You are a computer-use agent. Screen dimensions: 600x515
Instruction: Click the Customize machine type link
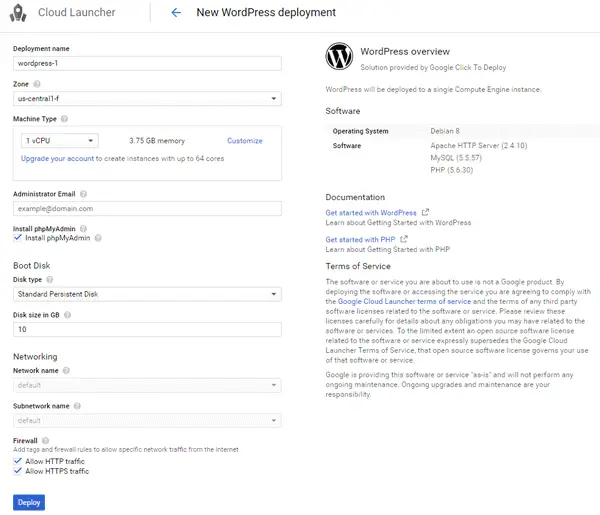point(245,141)
